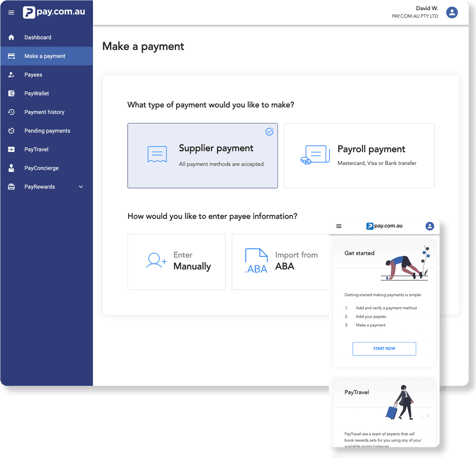Click the PayTravel ticket icon
476x458 pixels.
pos(11,149)
